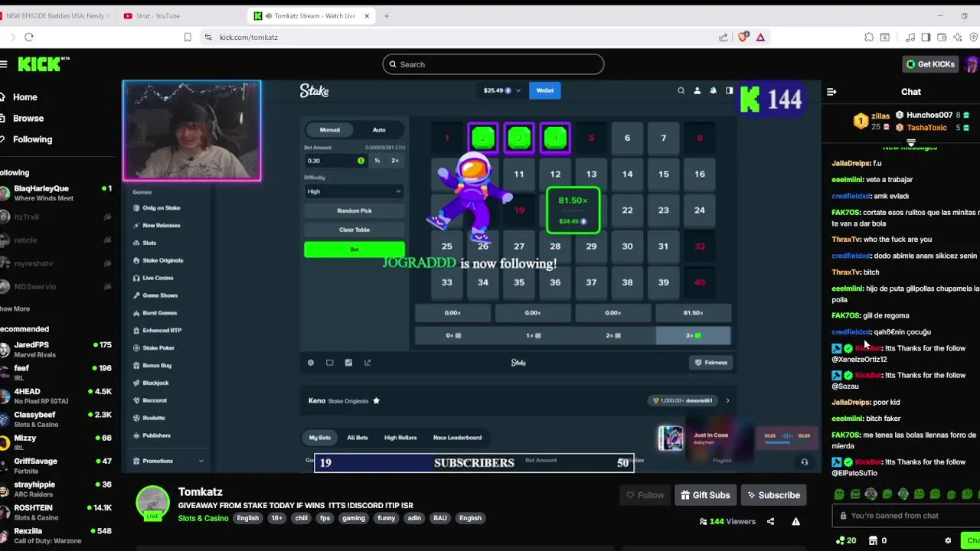The image size is (980, 551).
Task: Click the Get KICKs button
Action: click(x=931, y=64)
